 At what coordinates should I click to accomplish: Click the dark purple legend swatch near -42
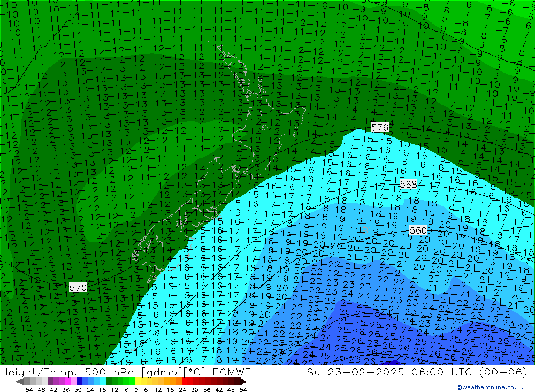[x=50, y=381]
